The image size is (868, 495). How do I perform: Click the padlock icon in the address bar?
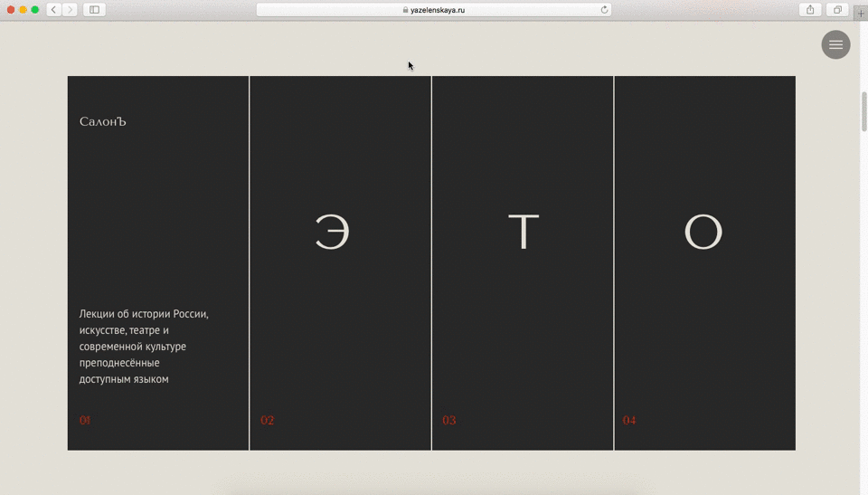coord(406,10)
